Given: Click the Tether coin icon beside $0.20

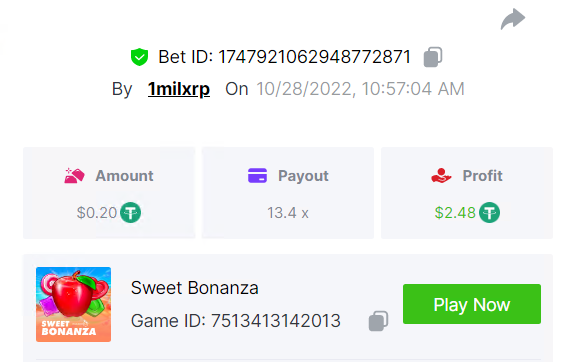Looking at the screenshot, I should (130, 213).
